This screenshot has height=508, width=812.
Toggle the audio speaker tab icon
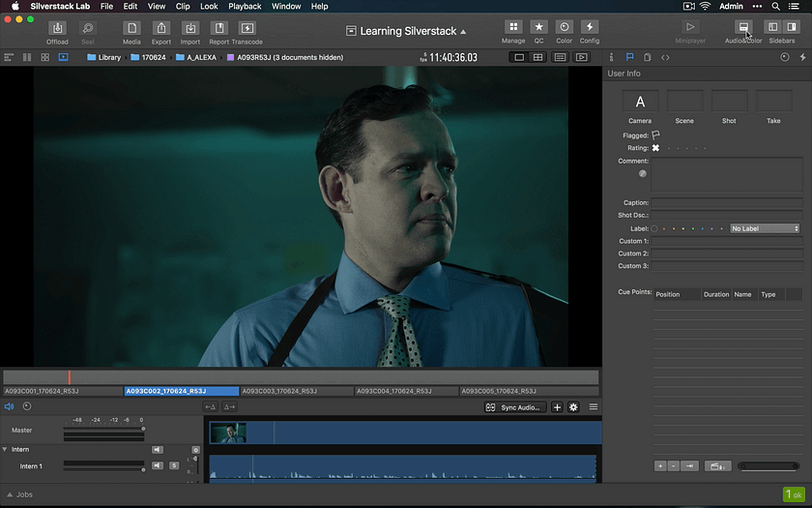pos(9,407)
